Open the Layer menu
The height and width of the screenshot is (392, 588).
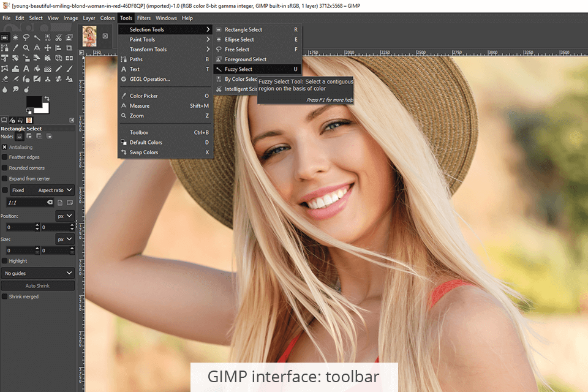89,18
